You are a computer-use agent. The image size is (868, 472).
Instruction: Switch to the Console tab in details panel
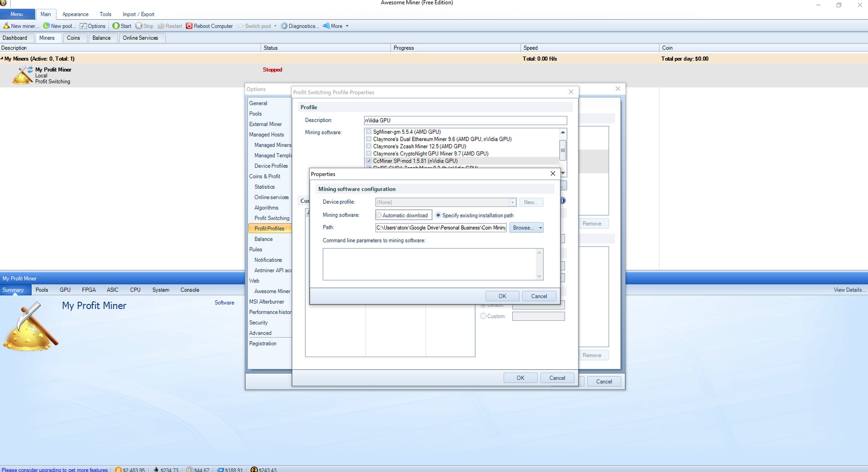coord(190,290)
